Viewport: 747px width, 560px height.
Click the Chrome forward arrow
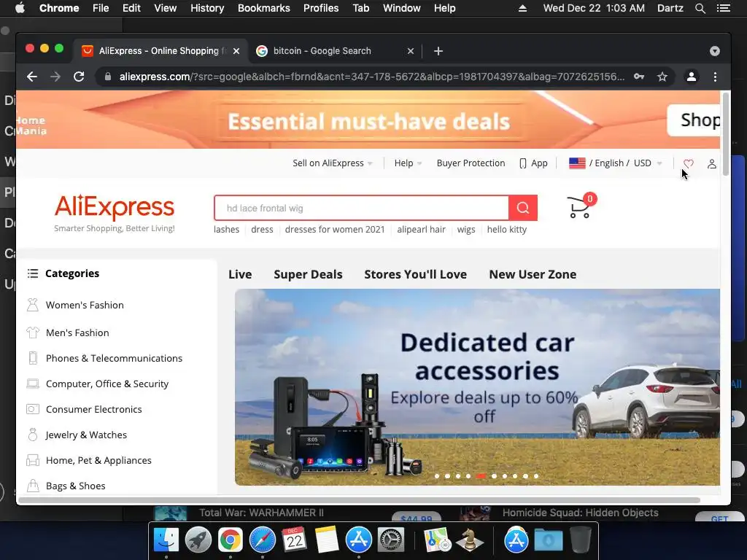tap(55, 77)
